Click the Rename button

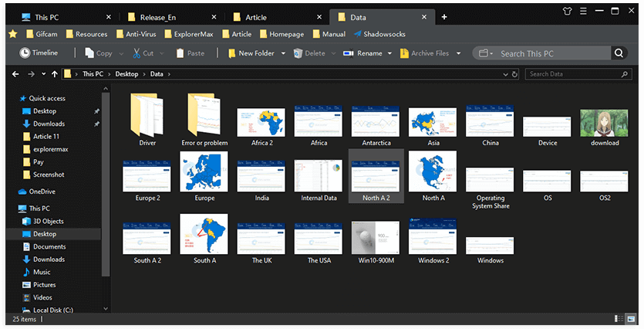pos(362,53)
